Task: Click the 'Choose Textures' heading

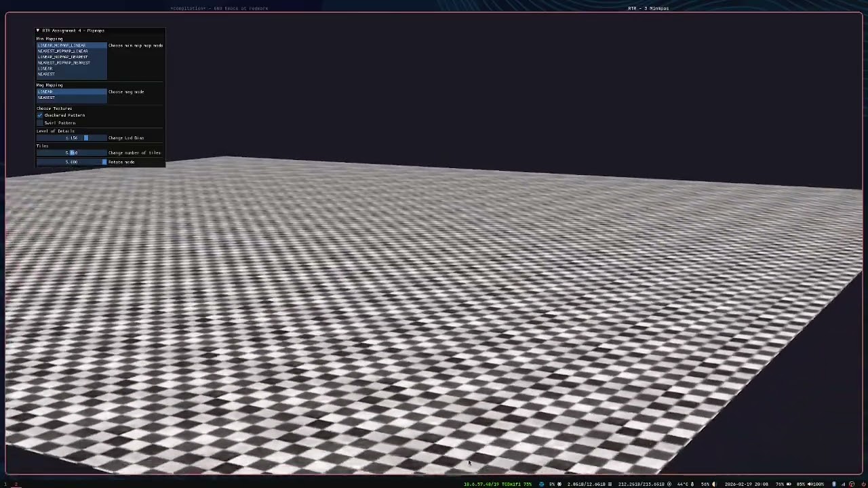Action: tap(54, 108)
